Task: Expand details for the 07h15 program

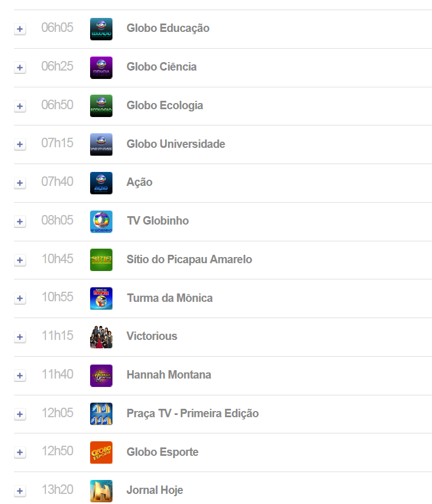Action: click(20, 144)
